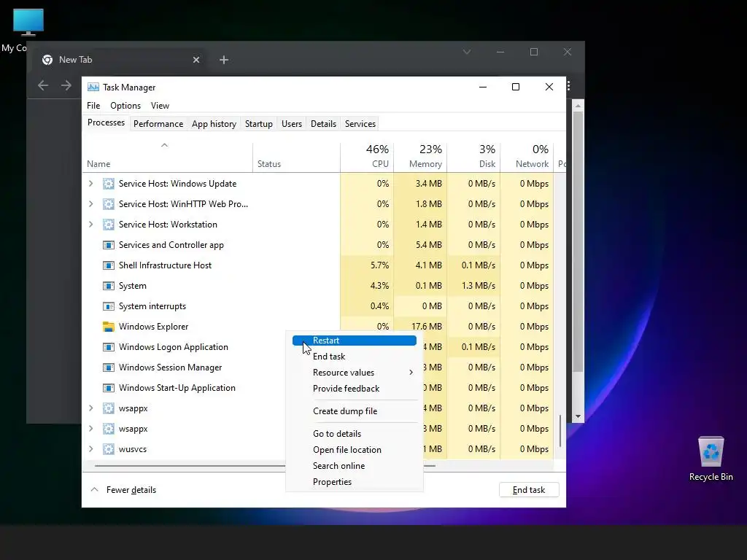Expand Service Host: WinHTTP Web Pro group
The height and width of the screenshot is (560, 747).
(x=91, y=204)
